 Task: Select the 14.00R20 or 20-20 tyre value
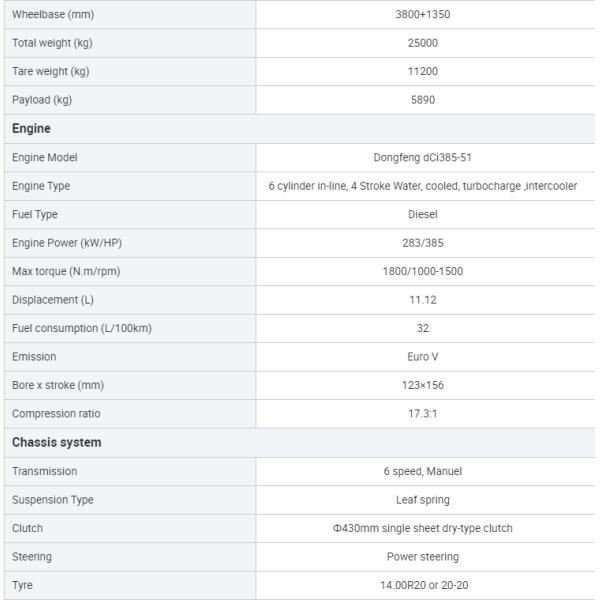click(x=423, y=585)
